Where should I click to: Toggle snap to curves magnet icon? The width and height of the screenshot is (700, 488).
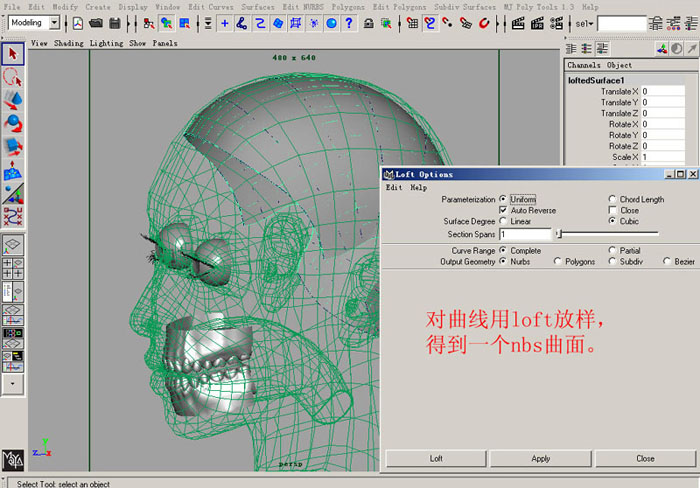pyautogui.click(x=430, y=23)
